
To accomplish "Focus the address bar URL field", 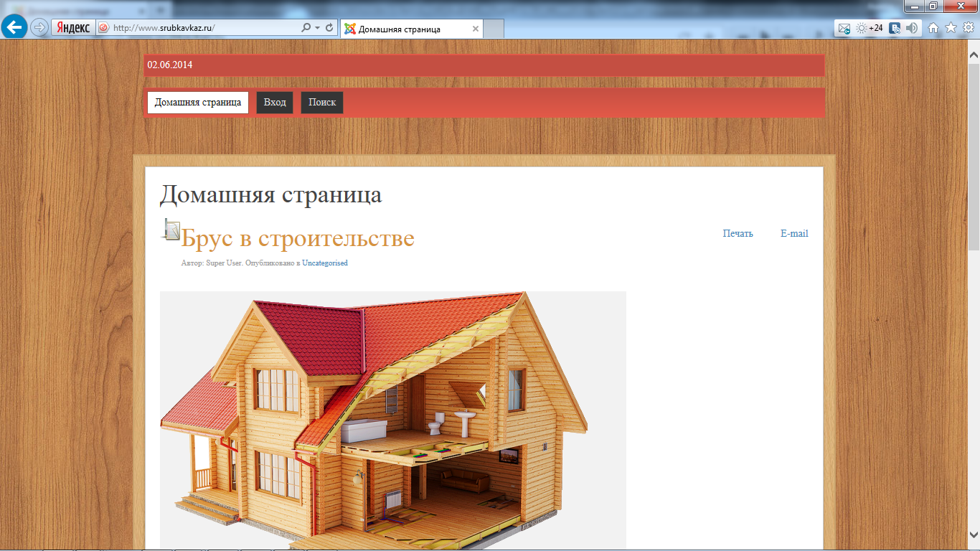I will [x=204, y=28].
